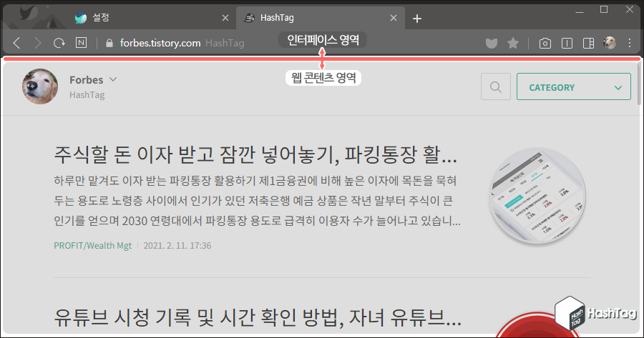Screen dimensions: 644x338
Task: Click the post date 2021. 2. 11. 17:36
Action: click(177, 245)
